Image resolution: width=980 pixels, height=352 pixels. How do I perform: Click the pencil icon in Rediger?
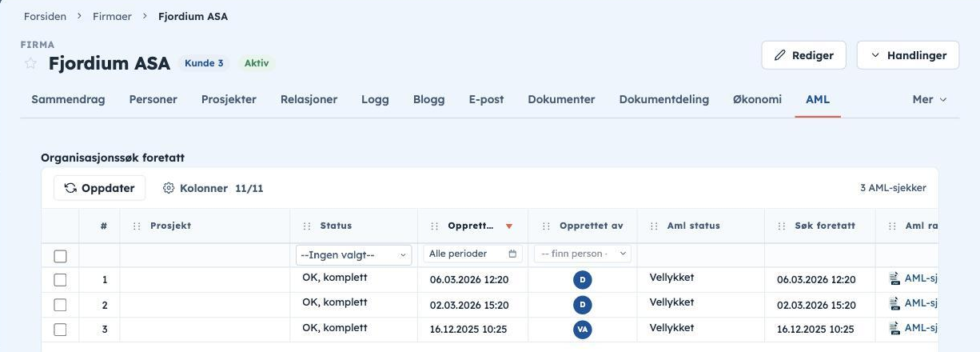(x=780, y=55)
